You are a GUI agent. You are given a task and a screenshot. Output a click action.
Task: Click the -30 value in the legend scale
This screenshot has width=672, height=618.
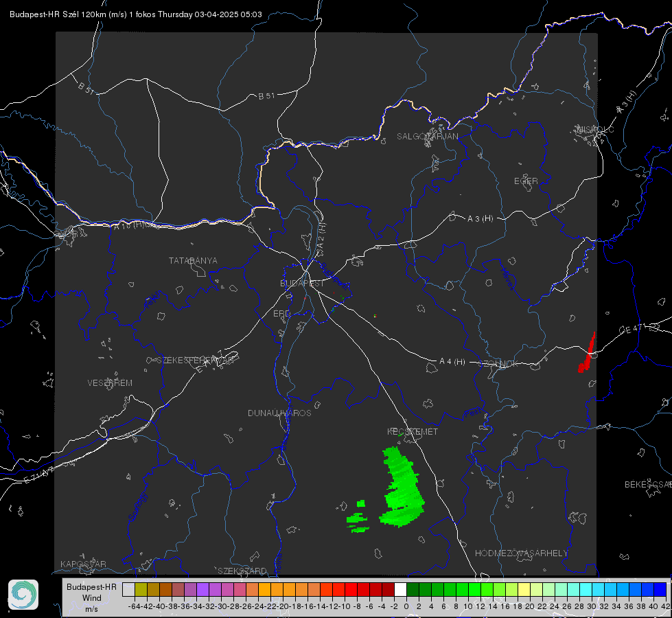click(220, 606)
